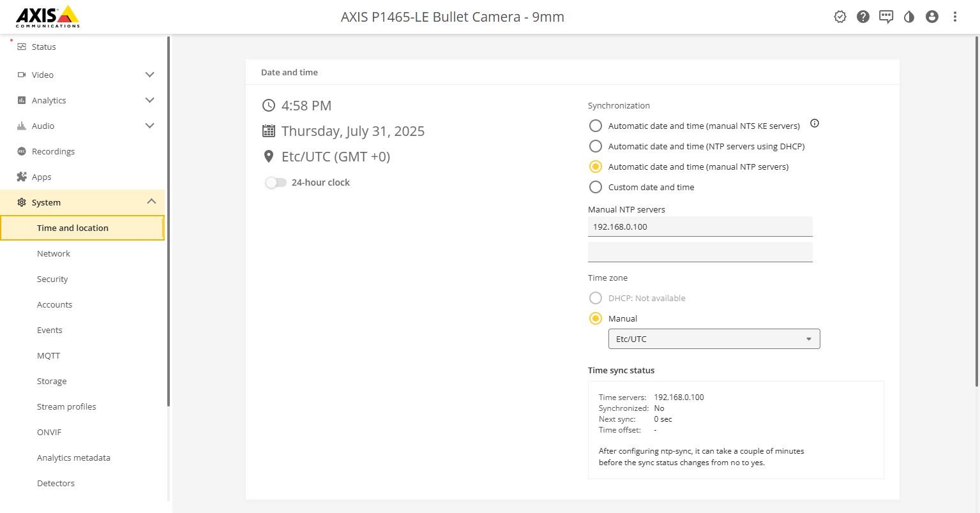Select NTP servers using DHCP option
The image size is (980, 513).
click(596, 146)
